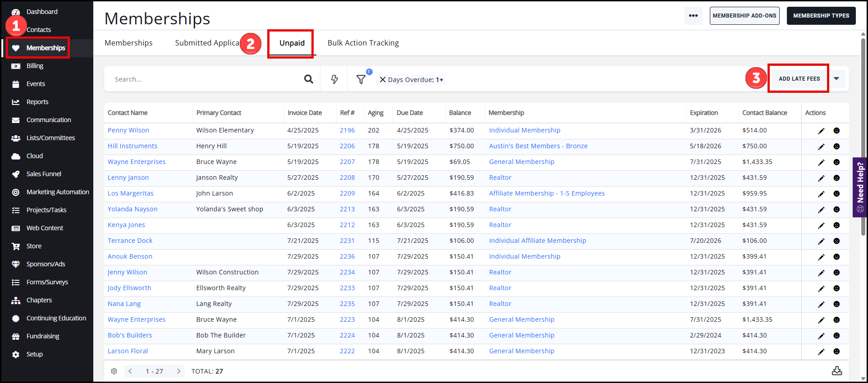Image resolution: width=868 pixels, height=383 pixels.
Task: Click the Billing sidebar icon
Action: click(x=16, y=66)
